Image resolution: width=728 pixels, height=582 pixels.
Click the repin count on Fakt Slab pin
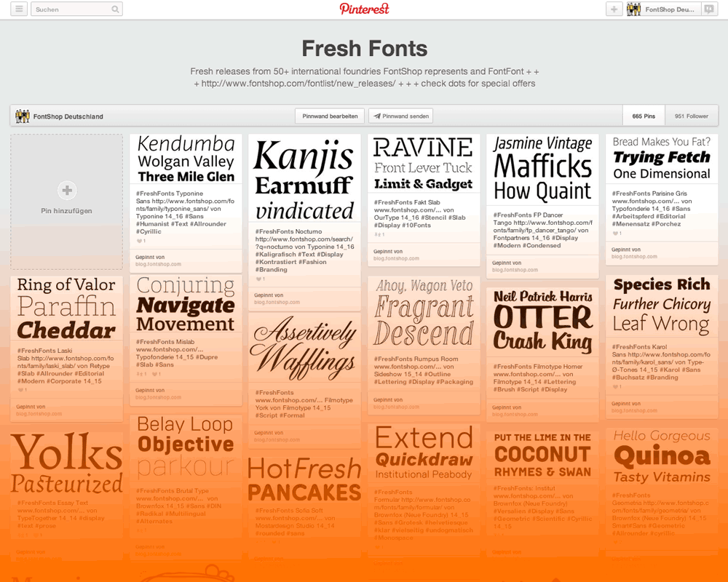click(x=379, y=235)
